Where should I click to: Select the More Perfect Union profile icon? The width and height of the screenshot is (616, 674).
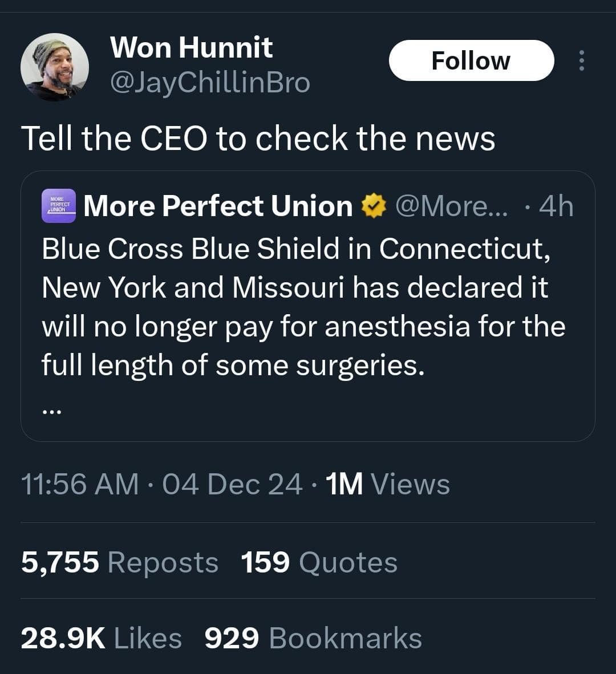click(x=59, y=206)
